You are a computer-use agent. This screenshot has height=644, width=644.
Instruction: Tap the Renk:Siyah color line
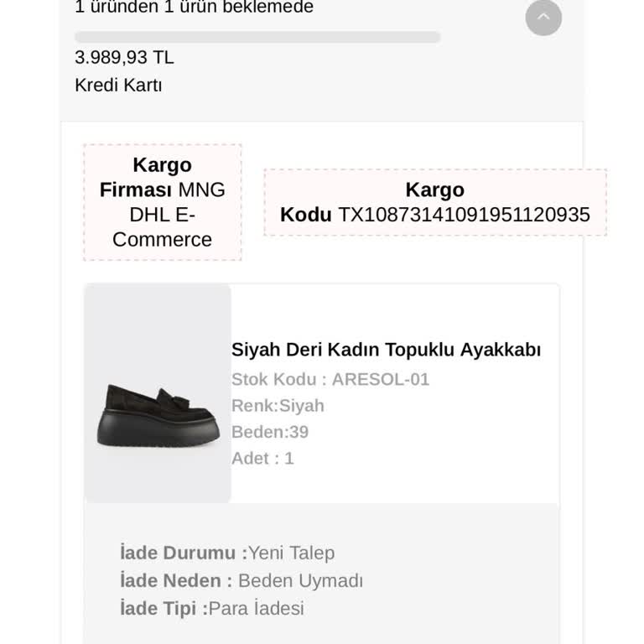point(278,406)
